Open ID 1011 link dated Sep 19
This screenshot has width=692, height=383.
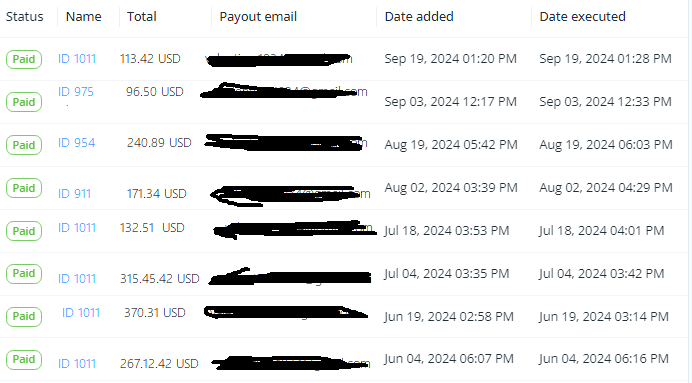[x=77, y=59]
